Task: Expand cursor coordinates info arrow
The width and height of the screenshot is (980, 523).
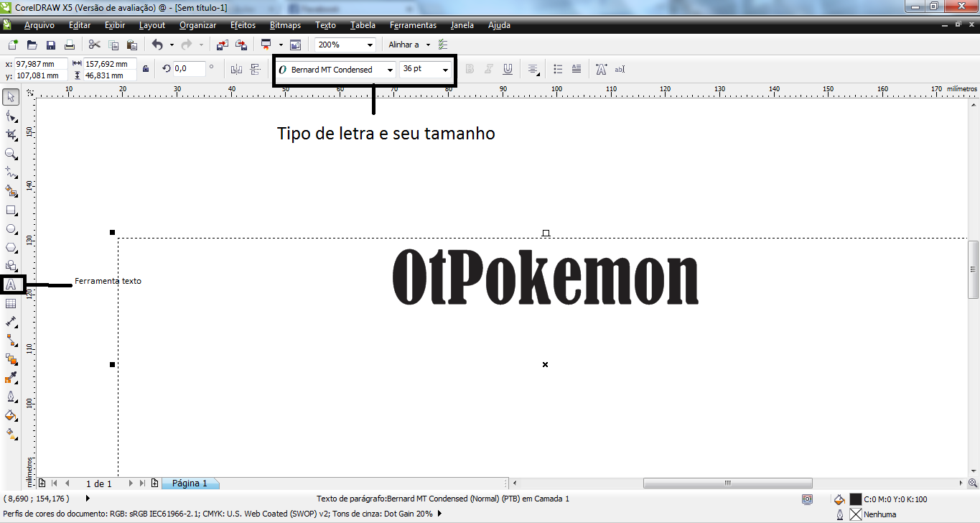Action: [x=88, y=498]
